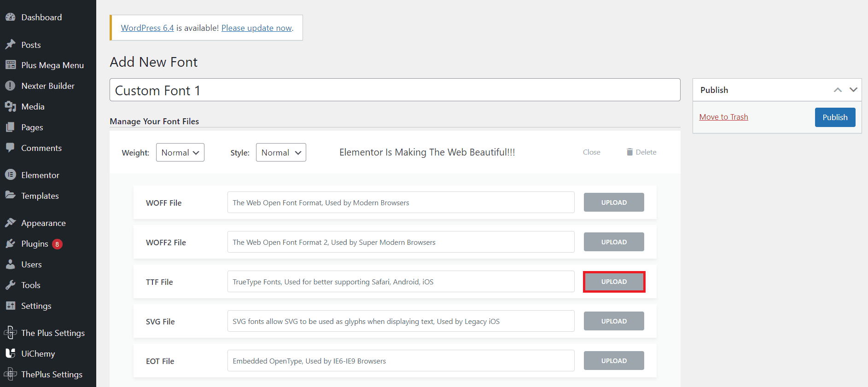Click the Templates folder icon
868x387 pixels.
(x=10, y=196)
